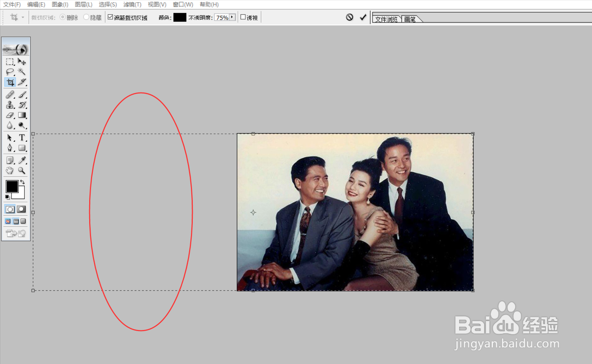Select the Type tool

(22, 138)
